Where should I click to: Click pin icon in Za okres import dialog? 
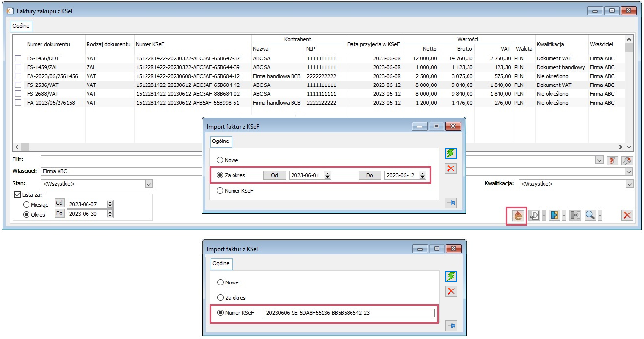pos(451,203)
